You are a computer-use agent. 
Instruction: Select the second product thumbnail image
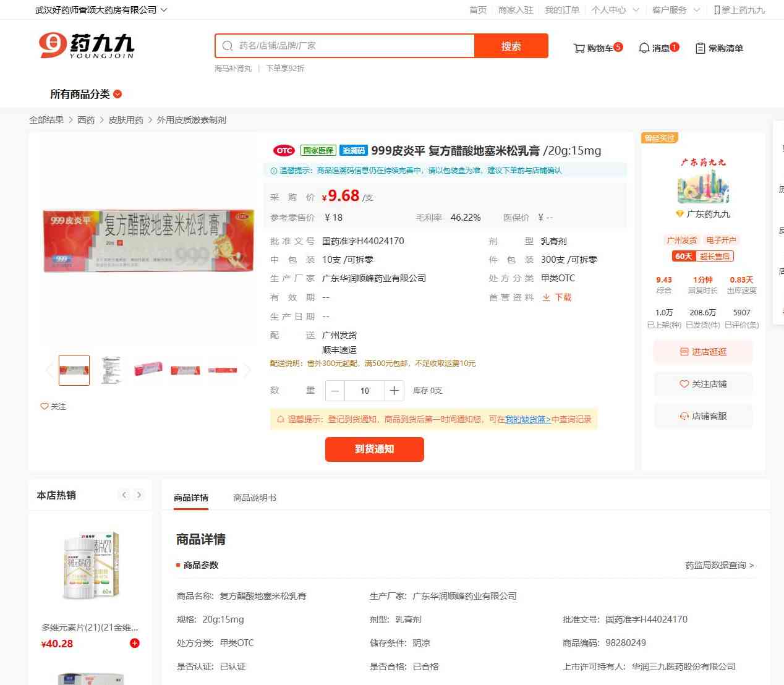(x=111, y=370)
